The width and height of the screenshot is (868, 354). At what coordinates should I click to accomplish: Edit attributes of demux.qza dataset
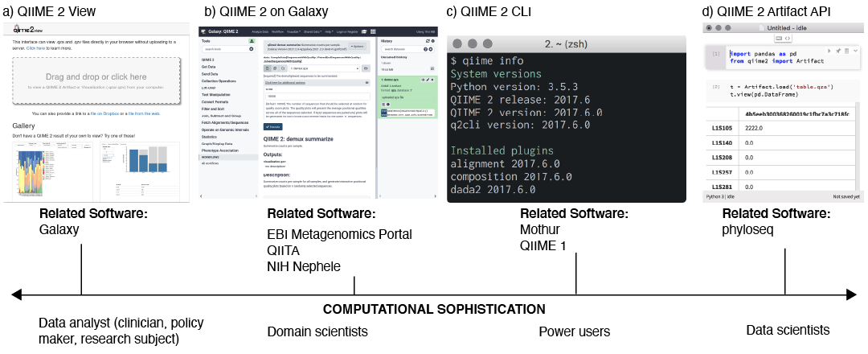[428, 80]
